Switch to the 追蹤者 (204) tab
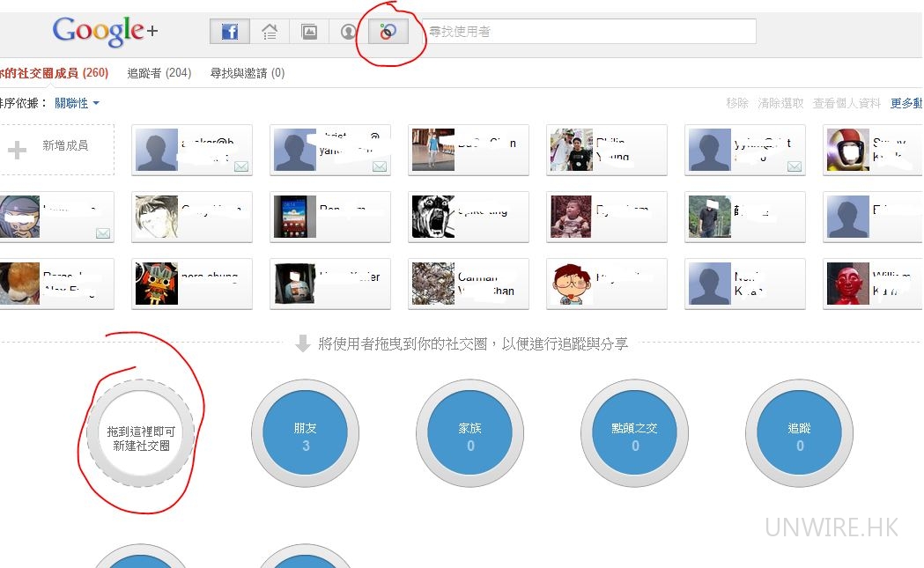 click(x=159, y=73)
